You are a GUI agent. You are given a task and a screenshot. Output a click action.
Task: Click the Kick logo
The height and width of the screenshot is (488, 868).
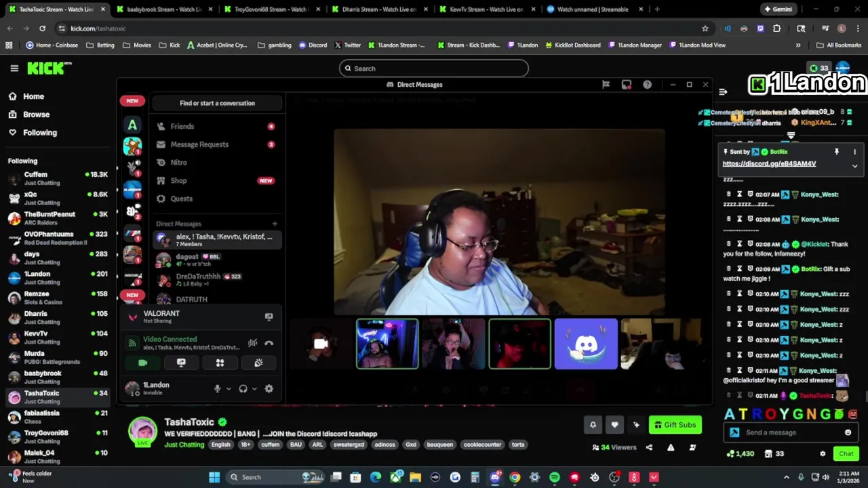[x=49, y=68]
